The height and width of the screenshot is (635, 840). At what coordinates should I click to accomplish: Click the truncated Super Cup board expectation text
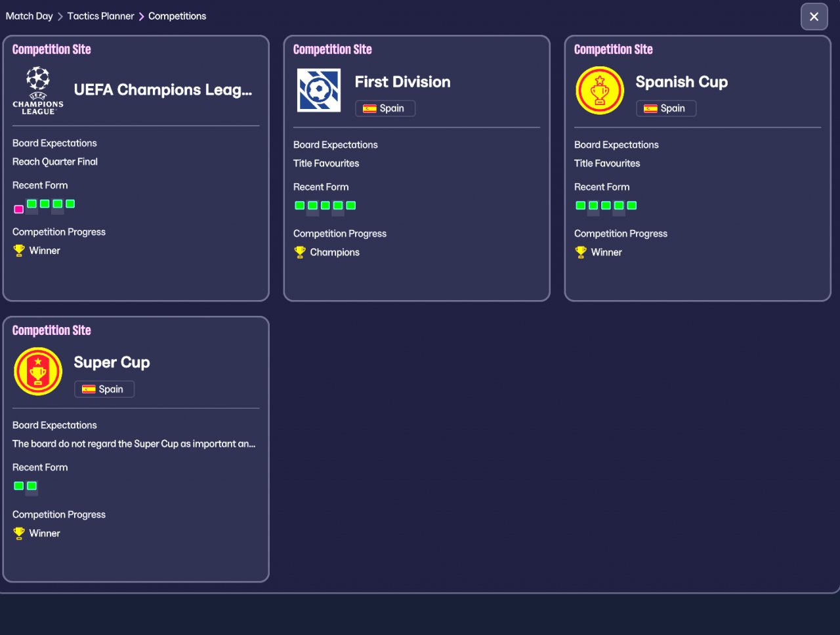point(134,444)
